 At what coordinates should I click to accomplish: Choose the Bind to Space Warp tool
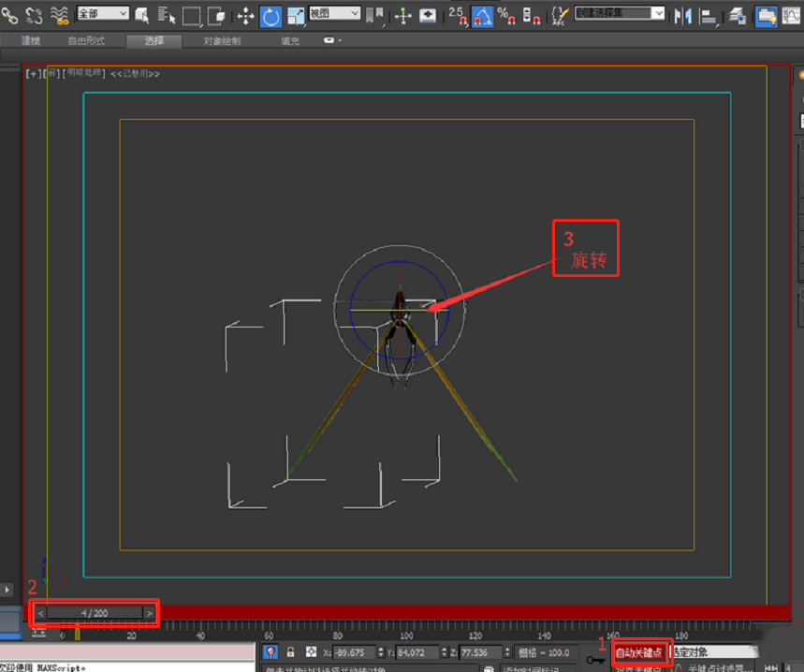point(60,16)
